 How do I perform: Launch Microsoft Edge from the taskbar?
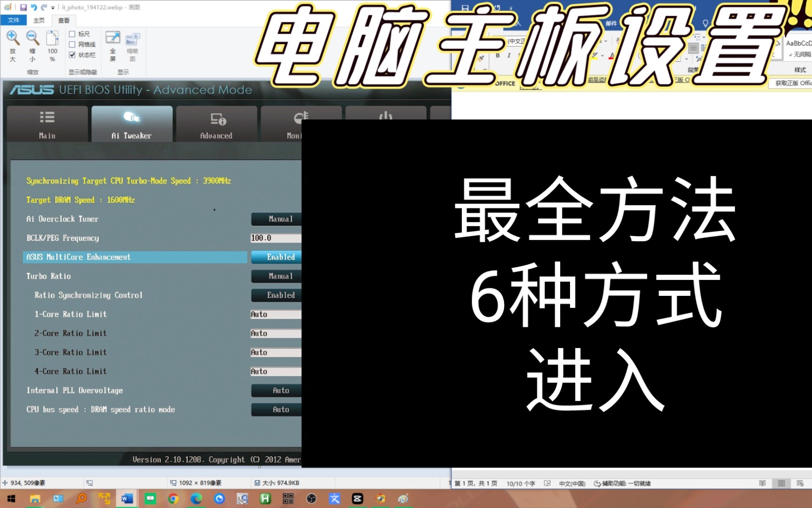(x=196, y=499)
